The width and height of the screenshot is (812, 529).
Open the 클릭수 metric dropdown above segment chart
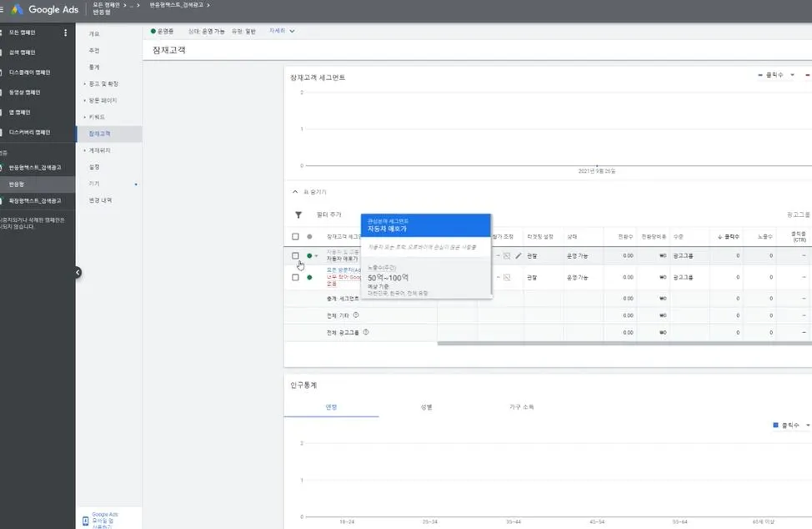(776, 75)
